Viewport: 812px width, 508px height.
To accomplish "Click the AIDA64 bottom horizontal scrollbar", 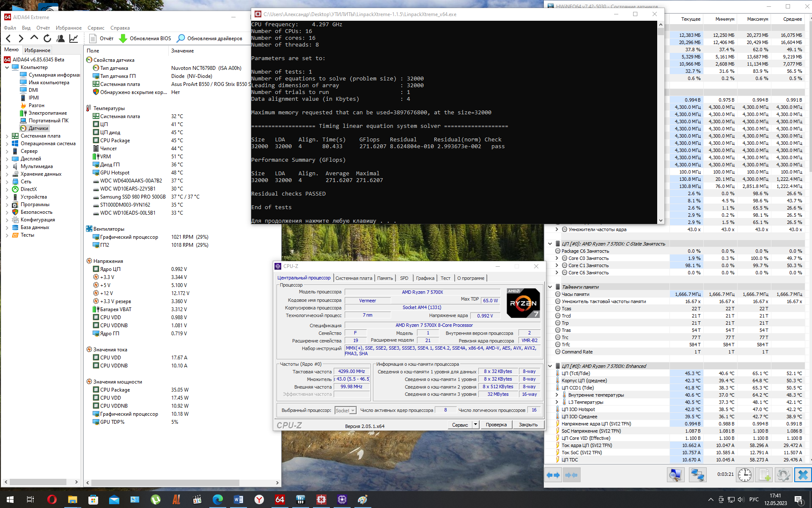I will [x=165, y=483].
